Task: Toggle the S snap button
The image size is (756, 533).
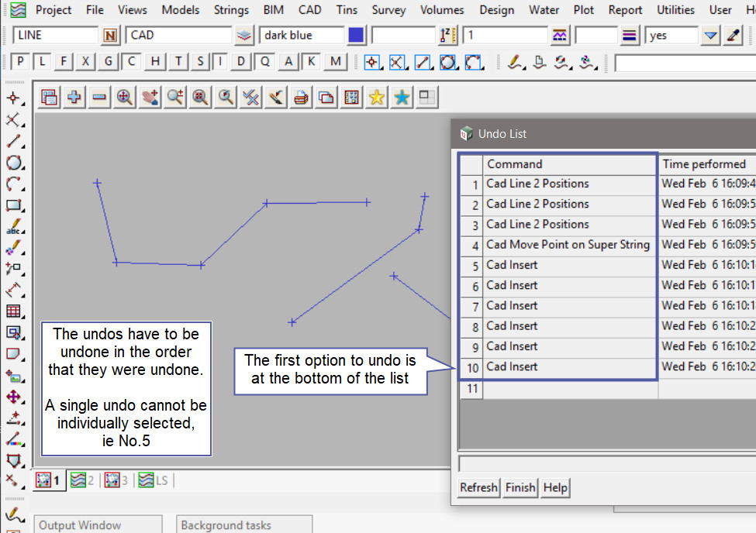Action: coord(200,62)
